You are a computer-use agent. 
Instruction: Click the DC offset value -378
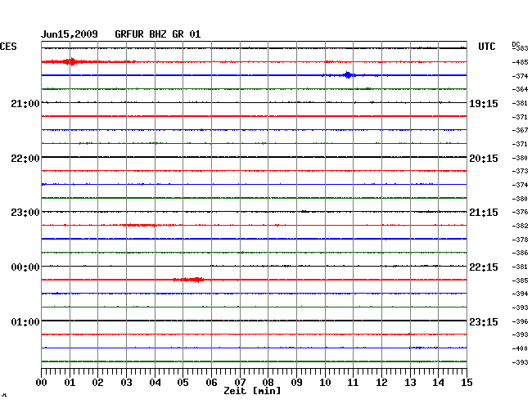(520, 240)
